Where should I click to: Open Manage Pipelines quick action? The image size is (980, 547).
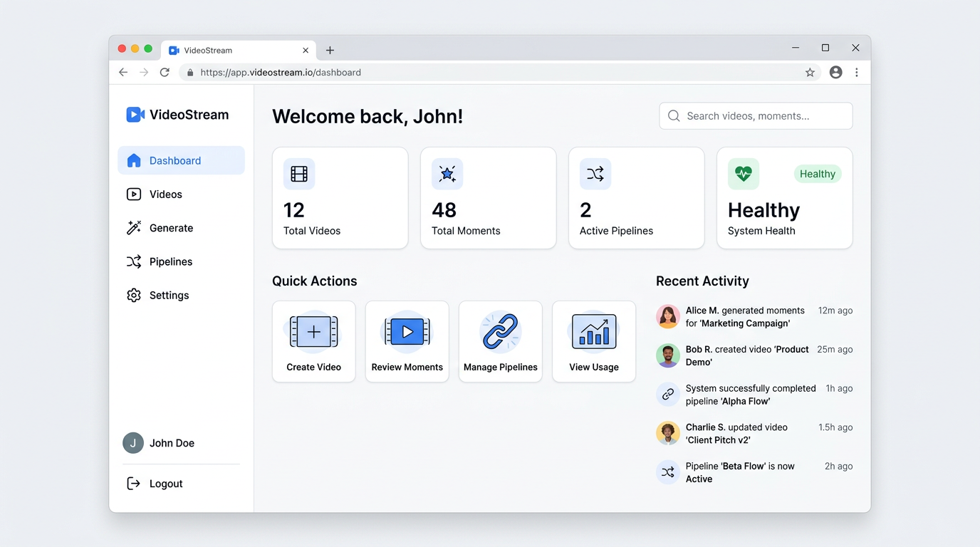point(500,341)
